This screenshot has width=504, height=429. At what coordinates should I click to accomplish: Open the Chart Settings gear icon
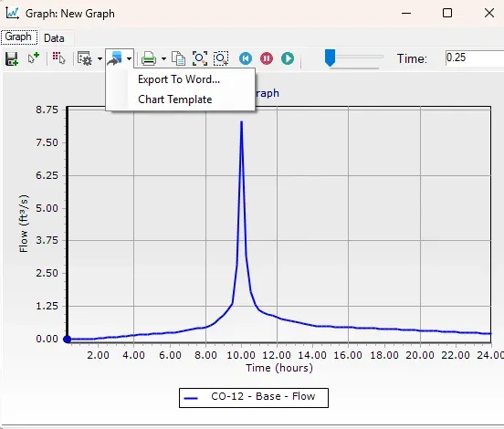(85, 58)
